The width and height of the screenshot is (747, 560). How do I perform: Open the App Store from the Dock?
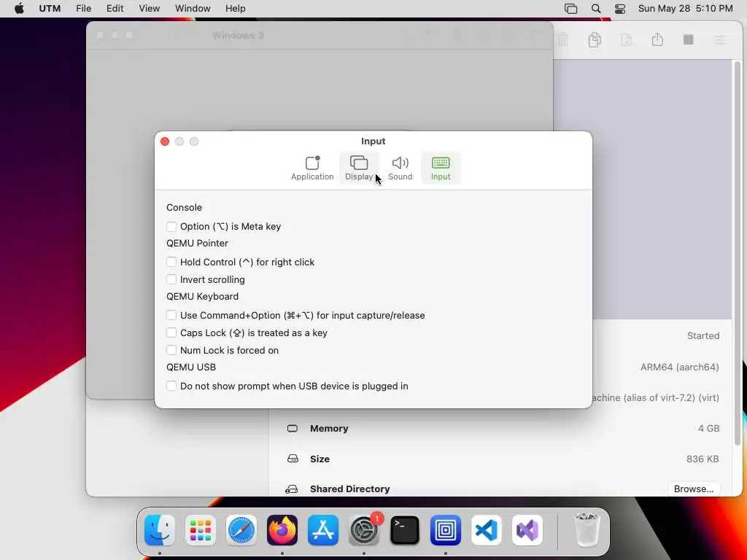(323, 530)
